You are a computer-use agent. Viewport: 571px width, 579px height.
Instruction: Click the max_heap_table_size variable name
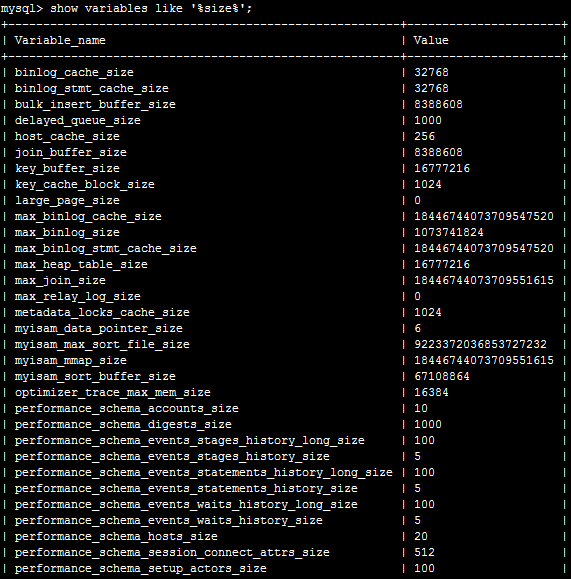[x=81, y=264]
